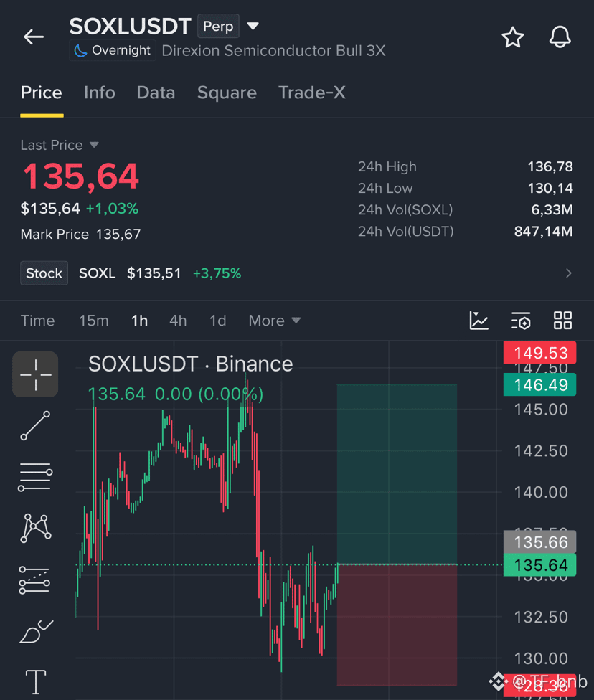The image size is (594, 700).
Task: Click the 24h Vol(USDT) value 847,14M
Action: pyautogui.click(x=543, y=231)
